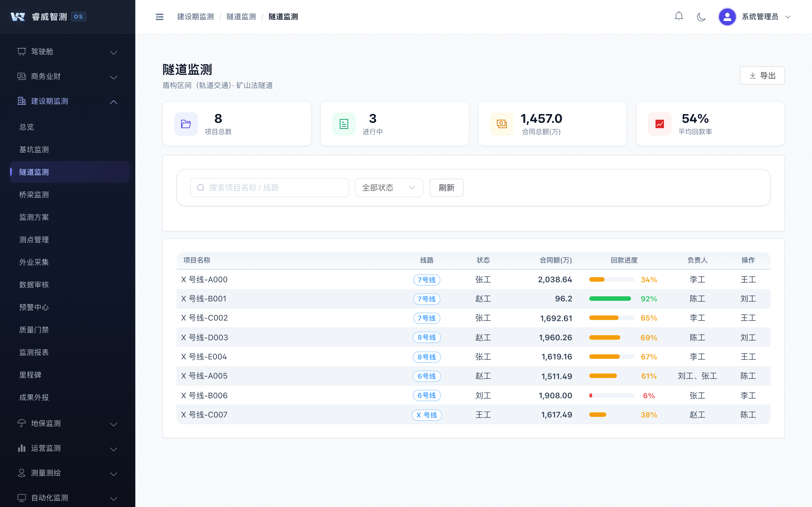This screenshot has width=812, height=507.
Task: Click the notification bell icon
Action: (678, 16)
